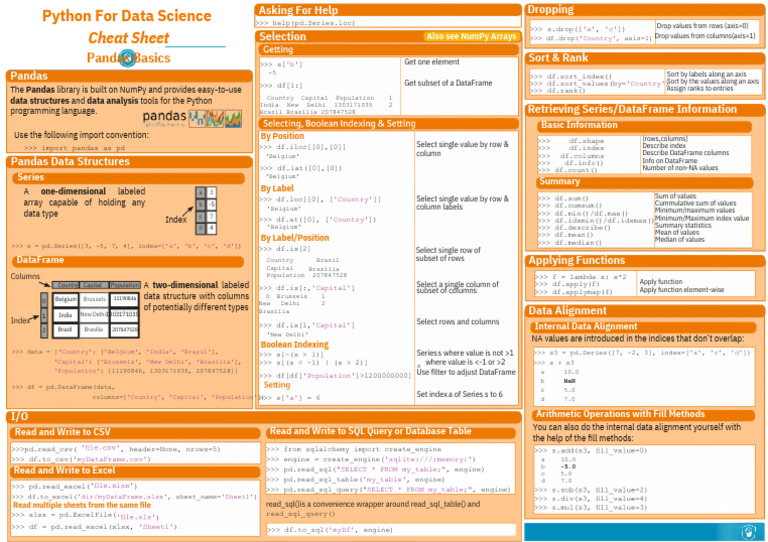768x542 pixels.
Task: Click 'Read and Write to SQL Query' header
Action: pyautogui.click(x=370, y=431)
